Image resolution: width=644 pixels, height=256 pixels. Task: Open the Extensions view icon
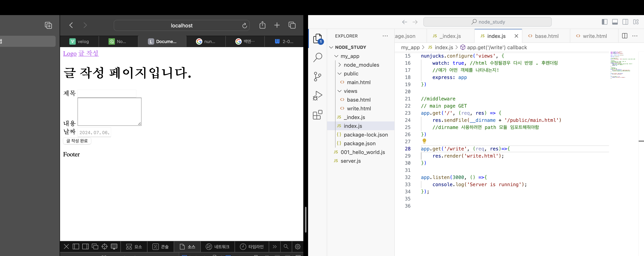click(317, 115)
